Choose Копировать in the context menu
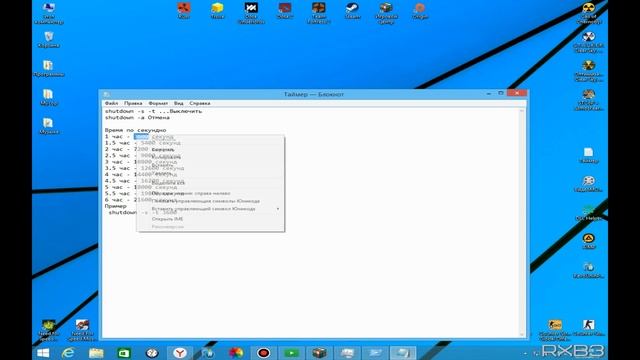Image resolution: width=640 pixels, height=360 pixels. coord(210,157)
